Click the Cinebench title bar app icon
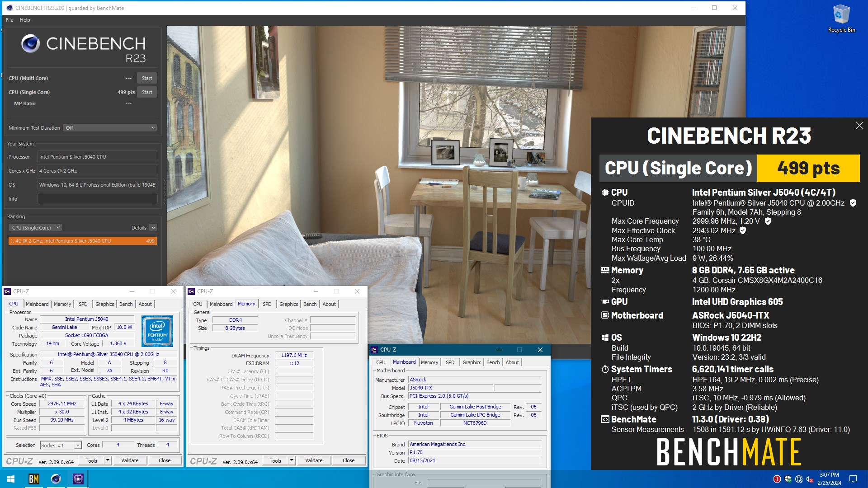868x488 pixels. [9, 8]
